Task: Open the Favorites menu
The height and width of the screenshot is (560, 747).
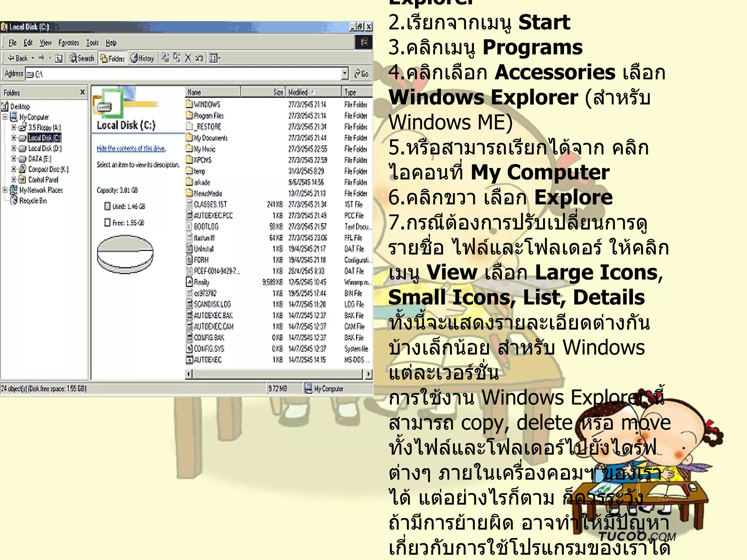Action: click(69, 43)
